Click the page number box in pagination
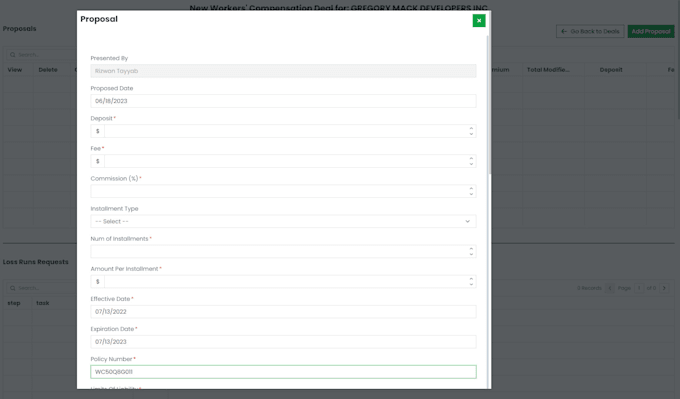Viewport: 680px width, 399px height. pos(639,288)
